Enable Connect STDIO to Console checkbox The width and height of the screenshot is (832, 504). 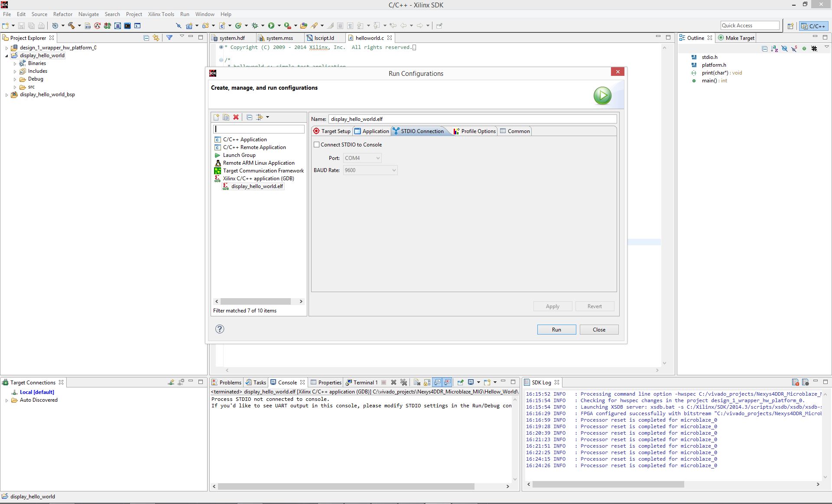tap(317, 145)
